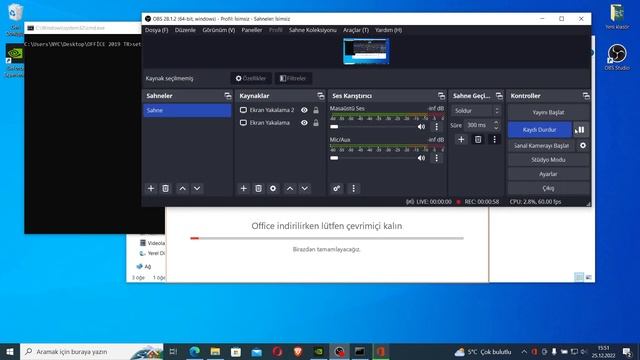Open transition properties three dots
The height and width of the screenshot is (360, 640).
[x=494, y=140]
